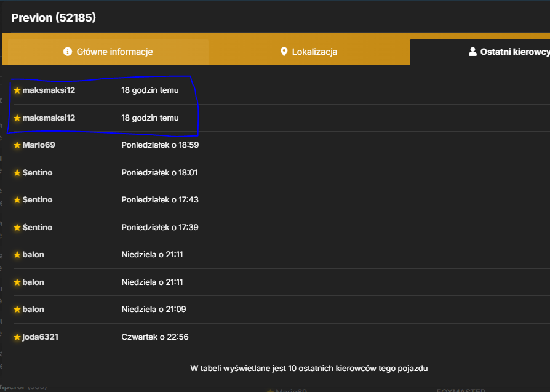Open driver profile Mario69
Screen dimensions: 550x392
[x=39, y=145]
